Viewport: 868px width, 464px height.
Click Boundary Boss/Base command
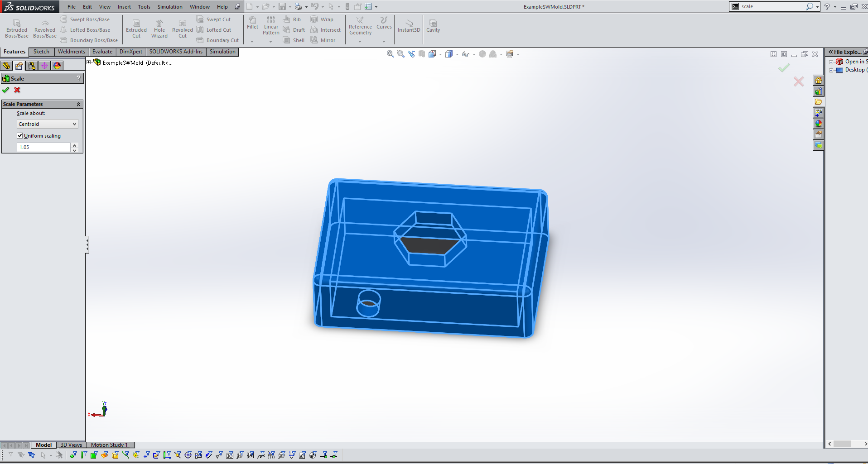89,40
